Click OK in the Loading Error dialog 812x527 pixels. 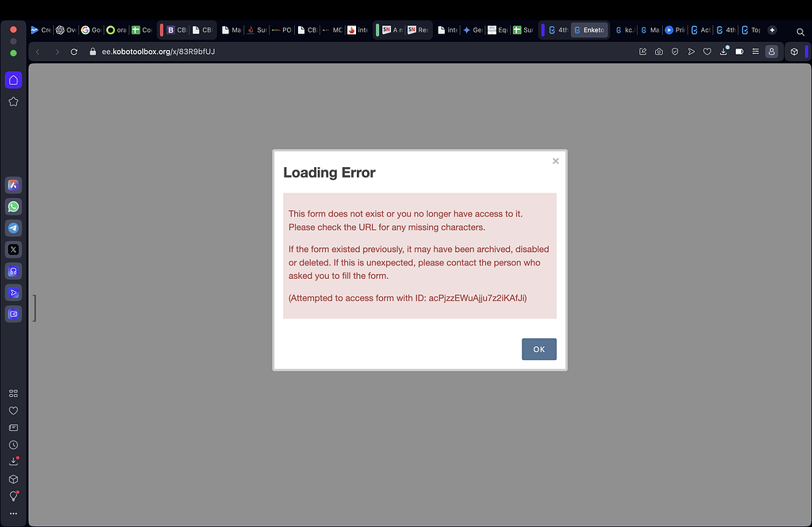[x=538, y=349]
